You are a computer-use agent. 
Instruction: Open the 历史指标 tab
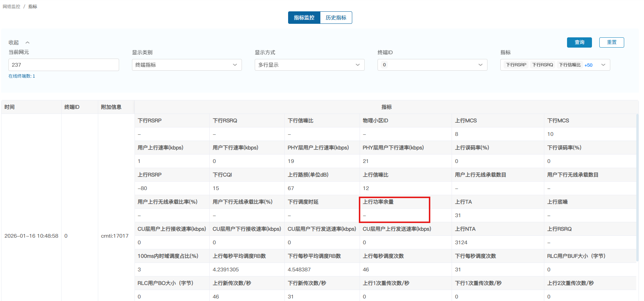click(336, 18)
